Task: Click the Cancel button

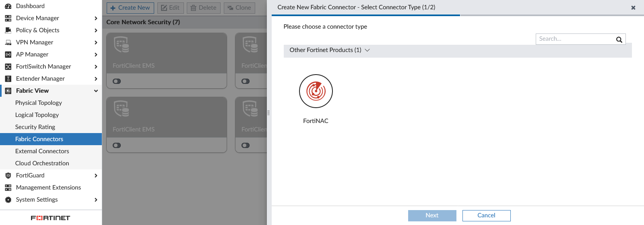Action: pyautogui.click(x=486, y=215)
